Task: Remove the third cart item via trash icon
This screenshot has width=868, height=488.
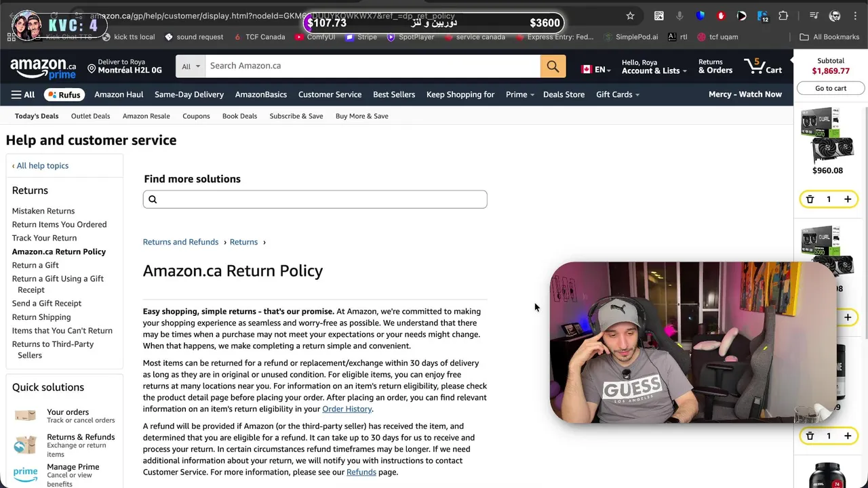Action: pos(810,436)
